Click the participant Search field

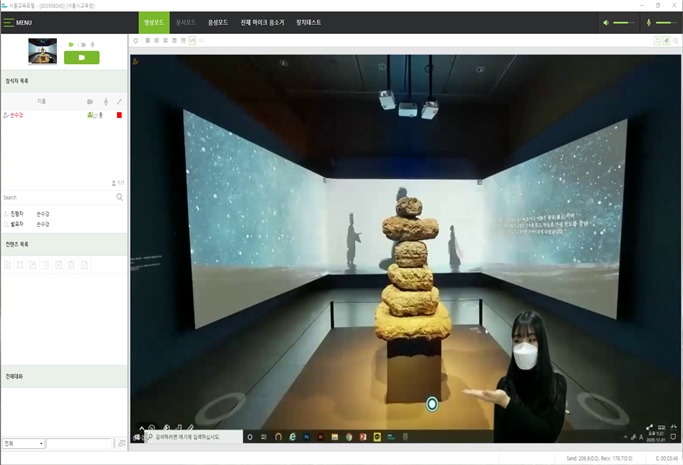coord(55,198)
